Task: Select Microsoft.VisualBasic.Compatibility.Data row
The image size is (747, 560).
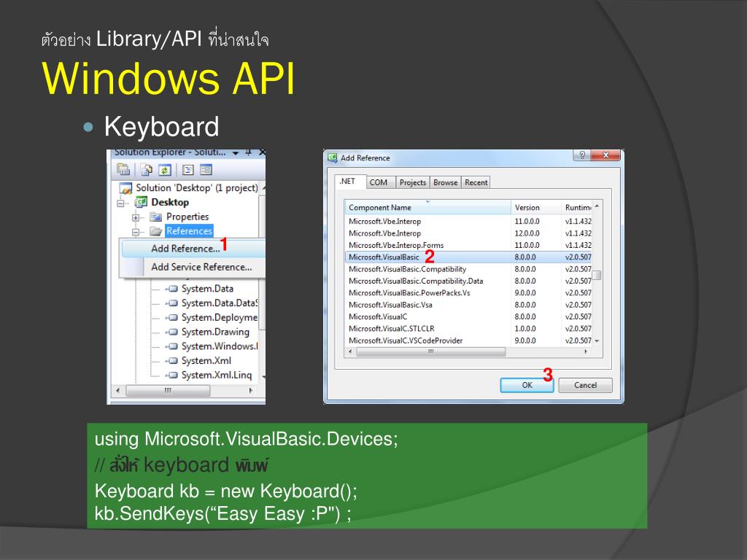Action: point(468,281)
